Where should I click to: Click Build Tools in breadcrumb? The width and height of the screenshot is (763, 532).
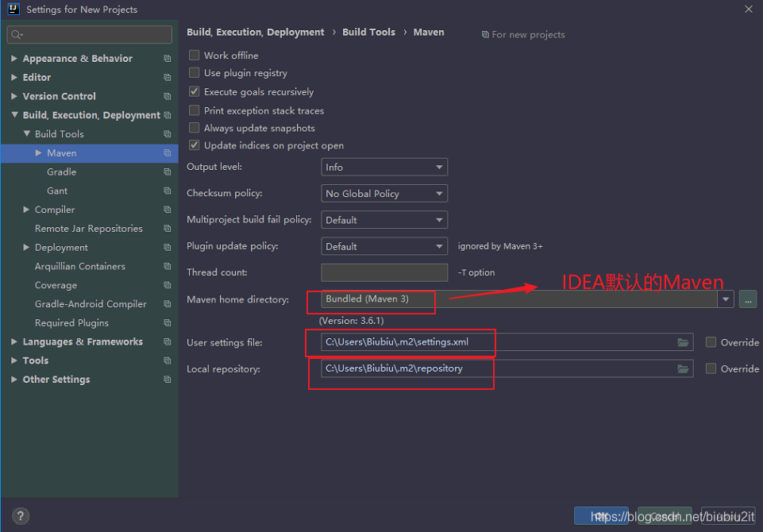368,32
